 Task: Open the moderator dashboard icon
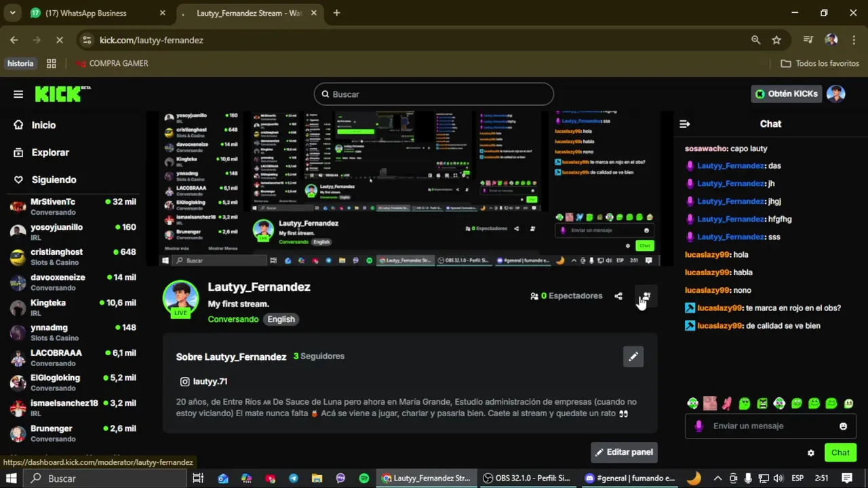(x=646, y=296)
